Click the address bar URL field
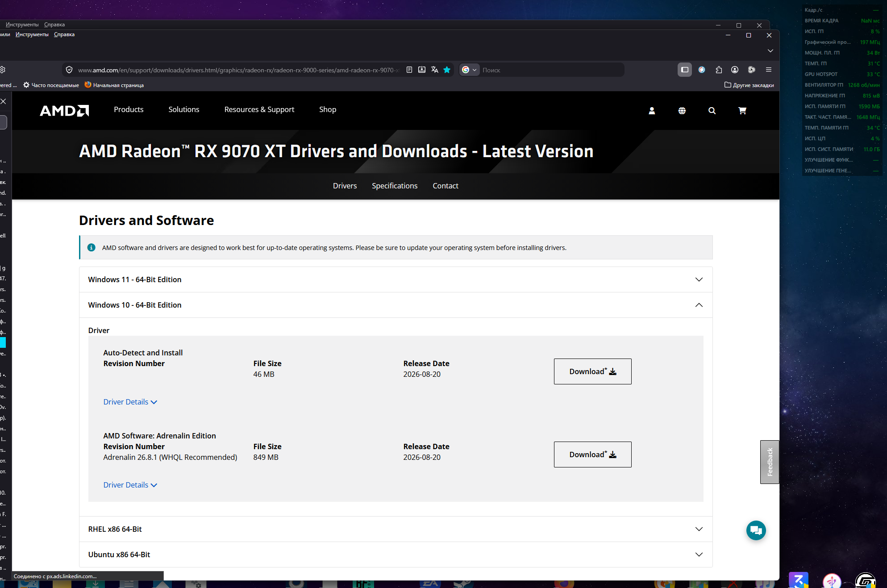This screenshot has height=588, width=887. point(238,70)
